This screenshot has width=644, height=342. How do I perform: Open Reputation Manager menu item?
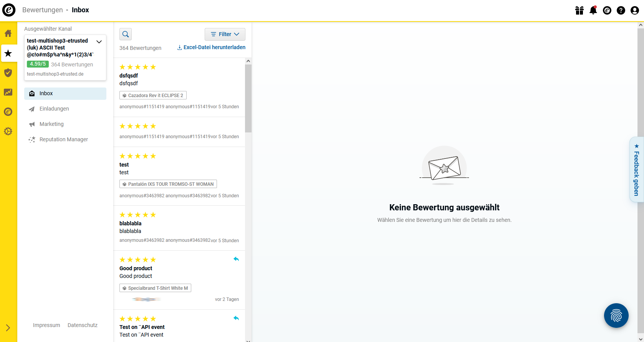[x=65, y=139]
